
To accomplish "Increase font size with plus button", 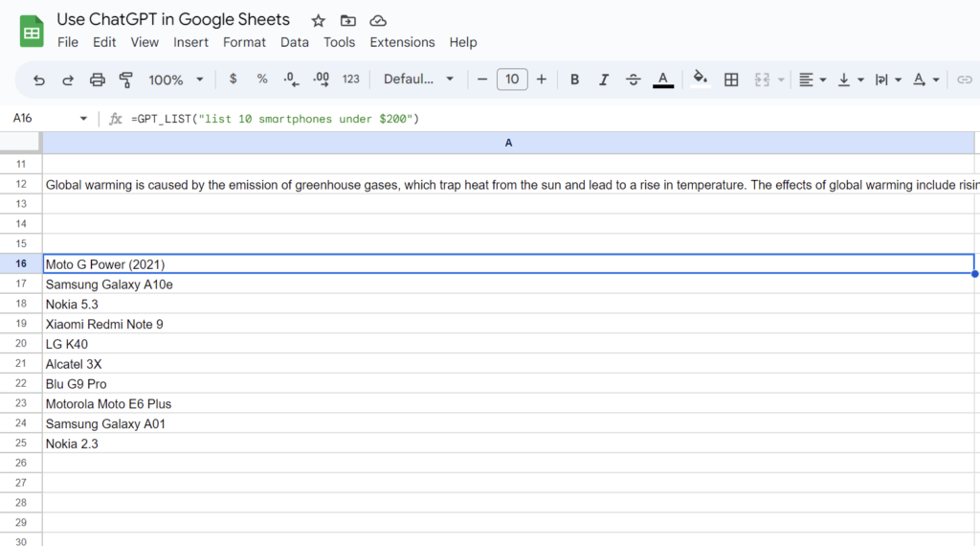I will point(542,80).
